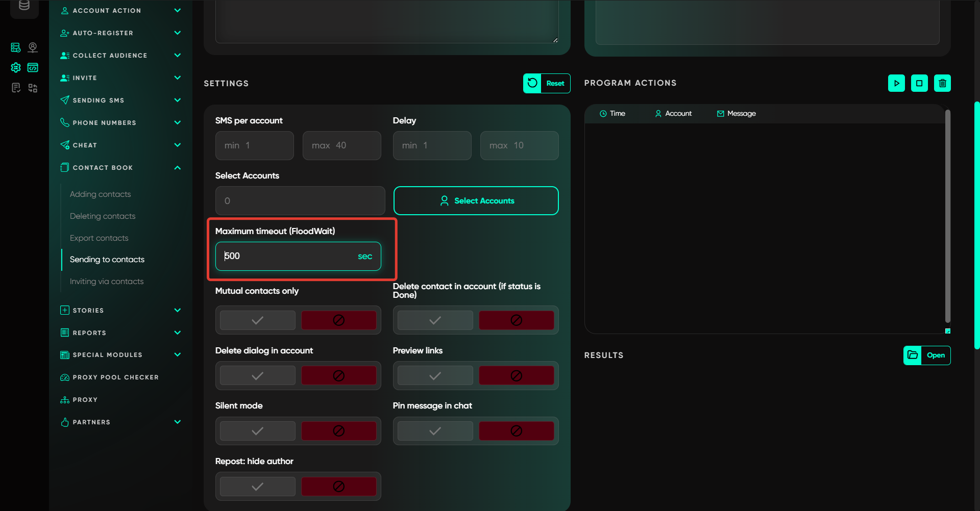Open the code window icon in left rail

[33, 67]
